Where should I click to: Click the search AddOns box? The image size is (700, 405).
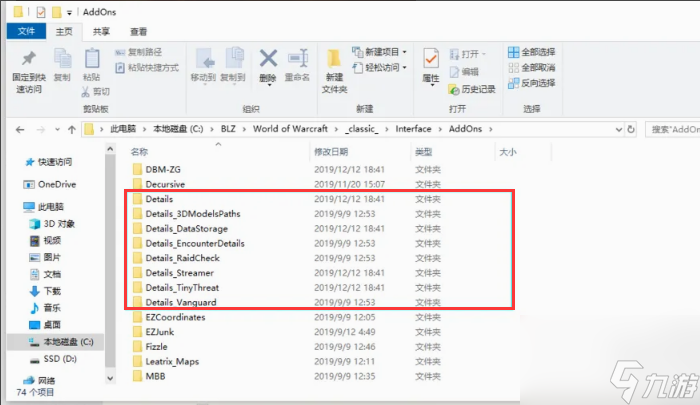coord(673,129)
